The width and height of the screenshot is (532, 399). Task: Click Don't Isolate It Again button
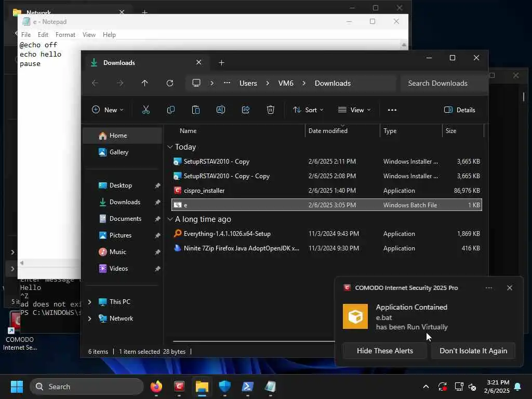(x=473, y=351)
